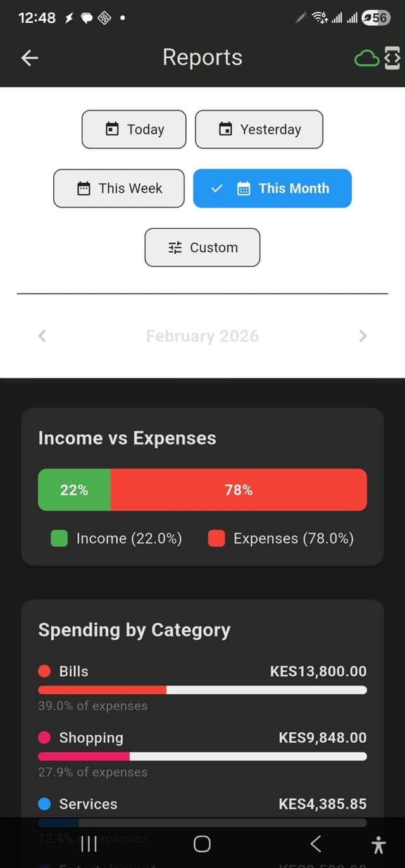
Task: Click the green Income legend swatch
Action: (x=59, y=538)
